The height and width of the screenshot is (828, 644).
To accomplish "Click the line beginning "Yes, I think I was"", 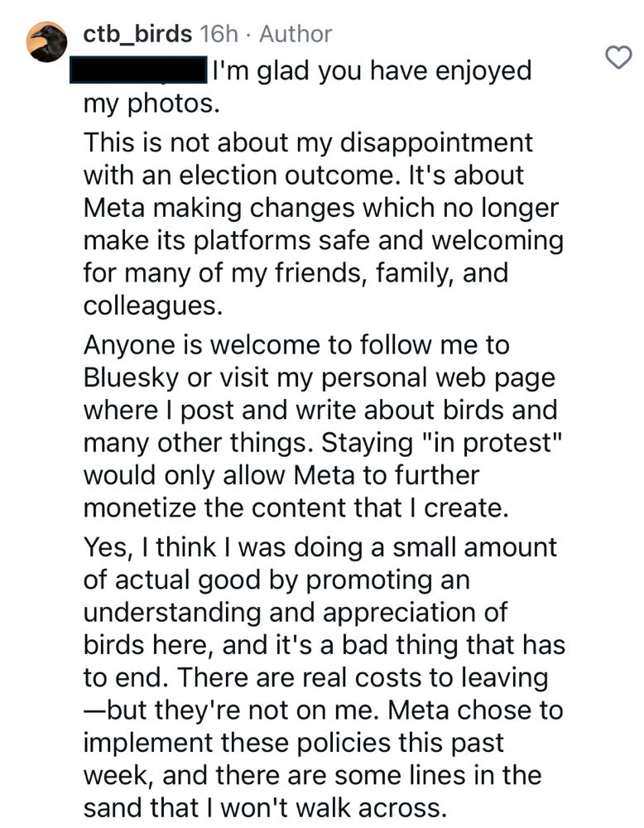I will pyautogui.click(x=320, y=547).
